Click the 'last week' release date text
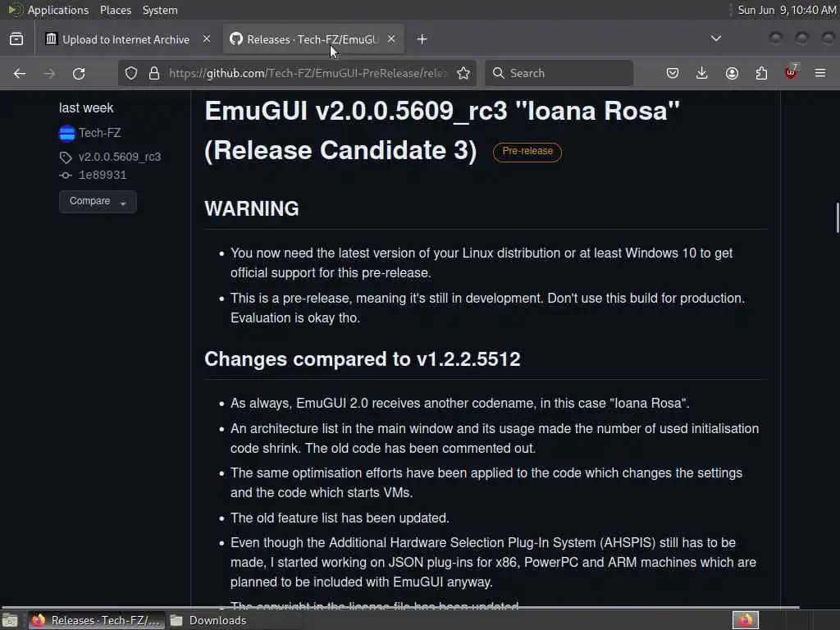The width and height of the screenshot is (840, 630). pyautogui.click(x=86, y=107)
